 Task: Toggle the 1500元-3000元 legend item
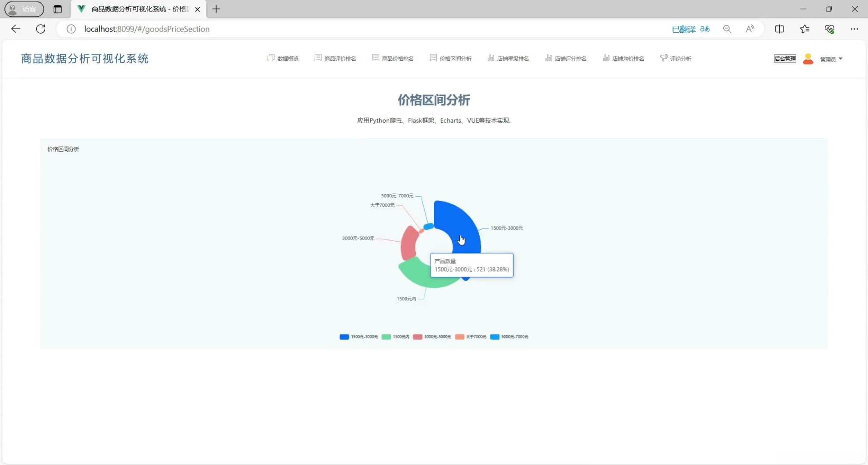(359, 337)
